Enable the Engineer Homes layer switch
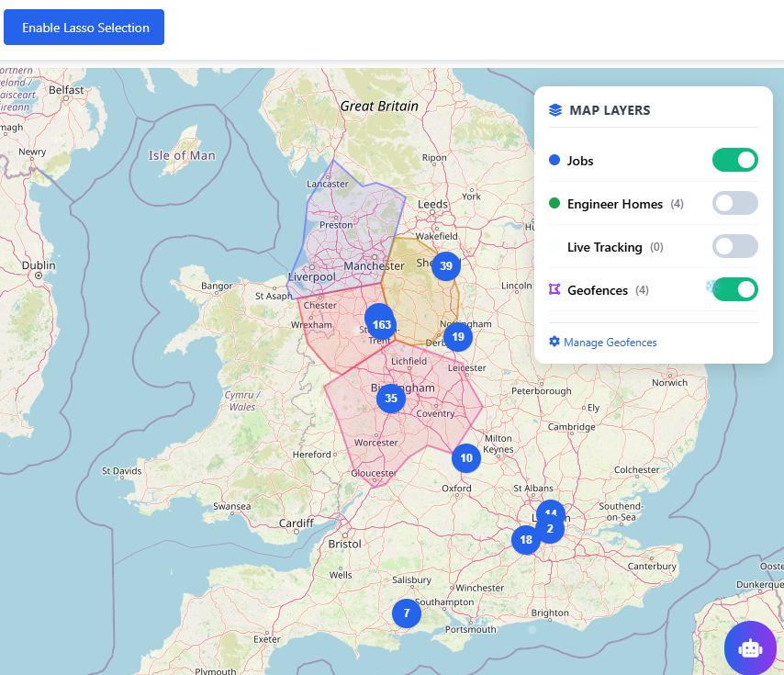This screenshot has height=675, width=784. (x=735, y=203)
